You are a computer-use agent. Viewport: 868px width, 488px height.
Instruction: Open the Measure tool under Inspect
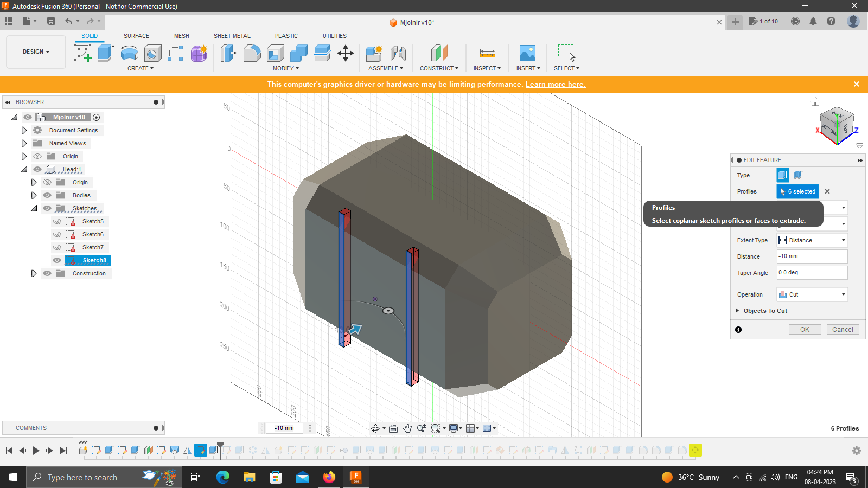[x=487, y=53]
